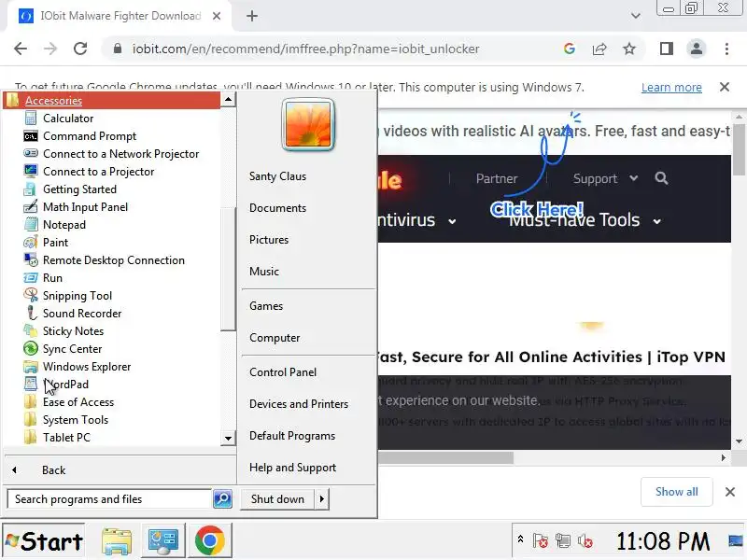Open Windows Explorer taskbar icon
The image size is (747, 560).
tap(117, 541)
